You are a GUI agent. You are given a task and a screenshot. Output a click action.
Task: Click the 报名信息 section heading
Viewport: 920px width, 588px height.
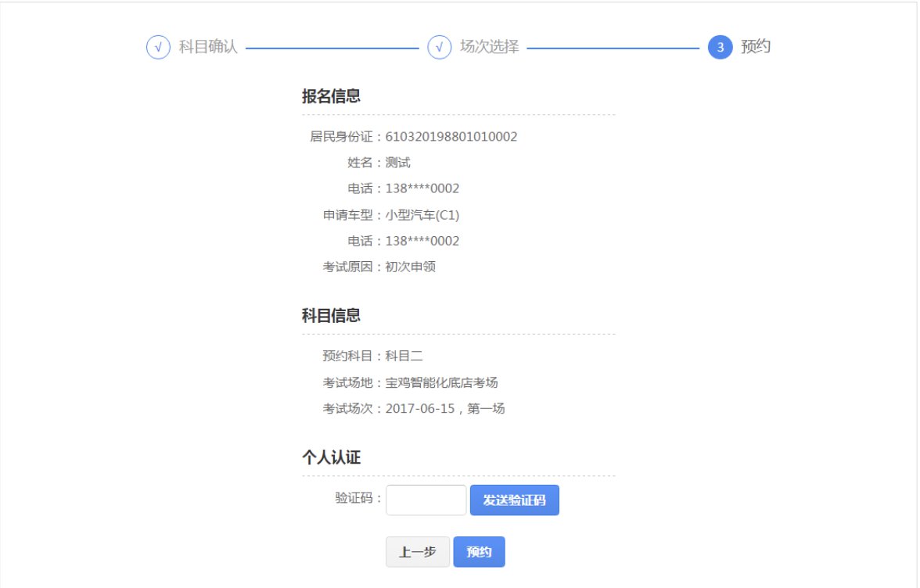click(x=331, y=97)
